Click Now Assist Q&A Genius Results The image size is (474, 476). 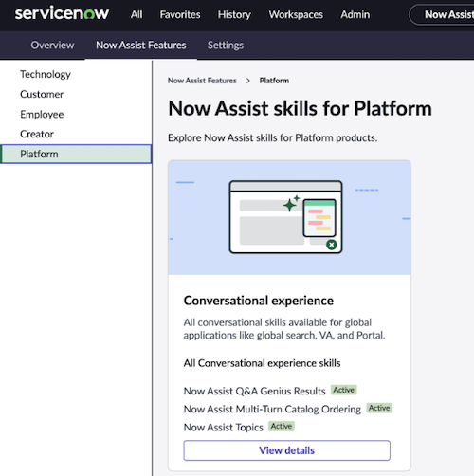(255, 391)
